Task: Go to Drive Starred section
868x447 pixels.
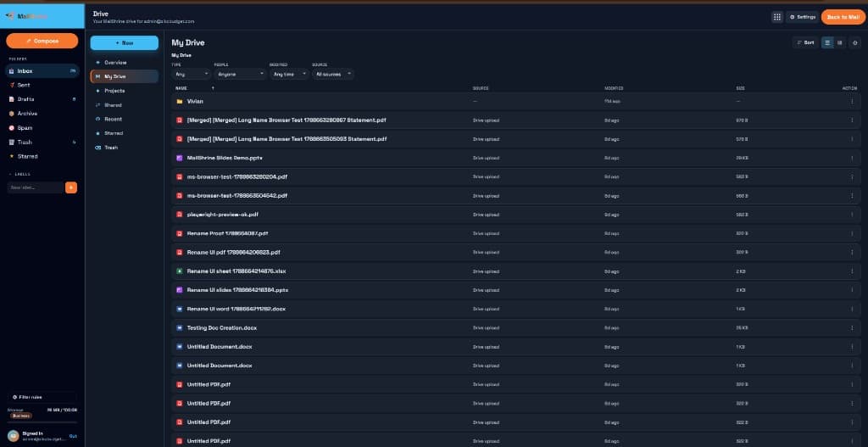Action: pos(125,133)
